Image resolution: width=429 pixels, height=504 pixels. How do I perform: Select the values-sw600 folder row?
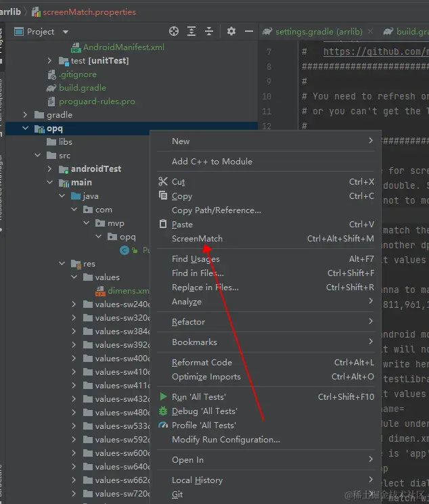coord(122,453)
